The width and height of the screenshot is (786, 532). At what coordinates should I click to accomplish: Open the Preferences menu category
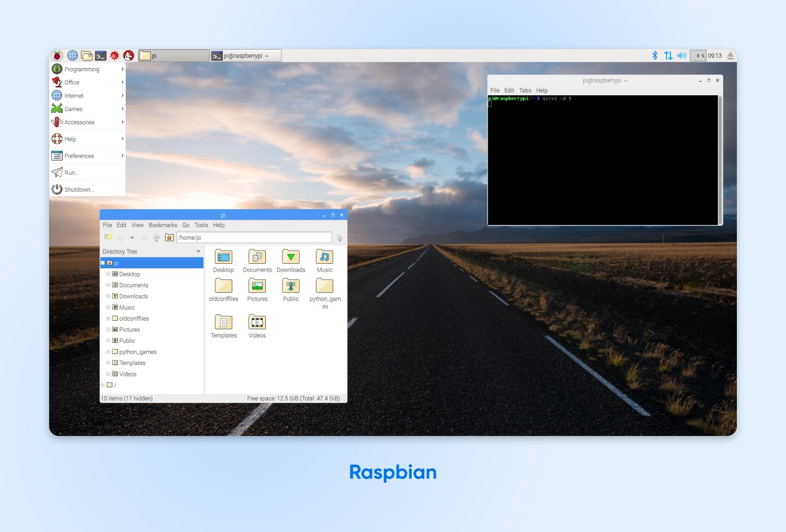[x=87, y=156]
